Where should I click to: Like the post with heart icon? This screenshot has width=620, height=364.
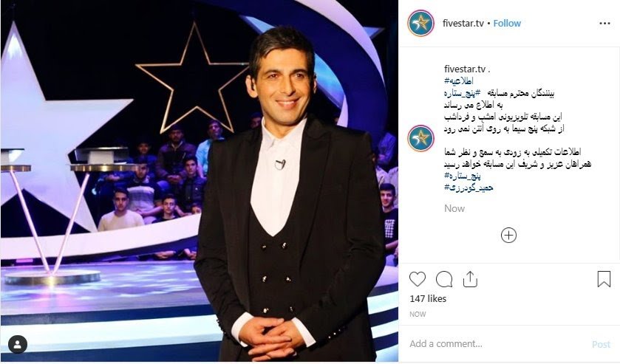click(x=418, y=279)
